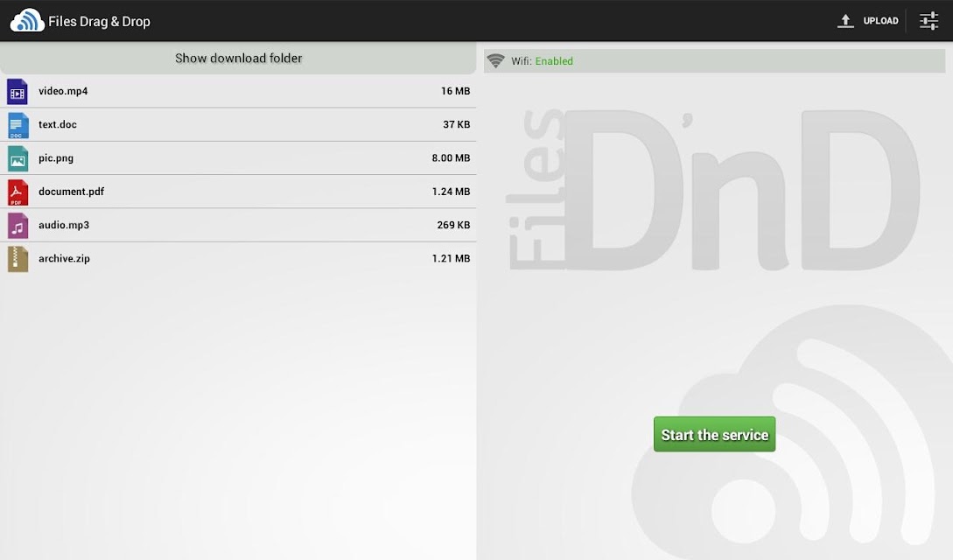This screenshot has height=560, width=953.
Task: Start the service with green button
Action: click(x=714, y=434)
